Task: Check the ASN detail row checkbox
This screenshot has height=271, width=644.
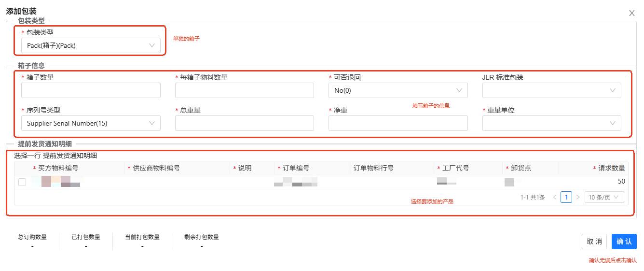Action: (22, 182)
